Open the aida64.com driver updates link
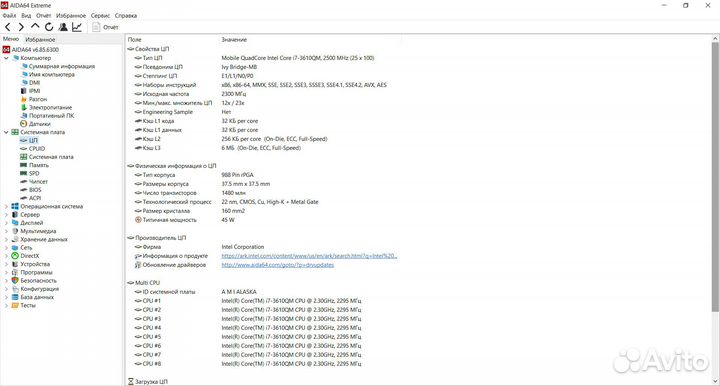 click(x=278, y=265)
